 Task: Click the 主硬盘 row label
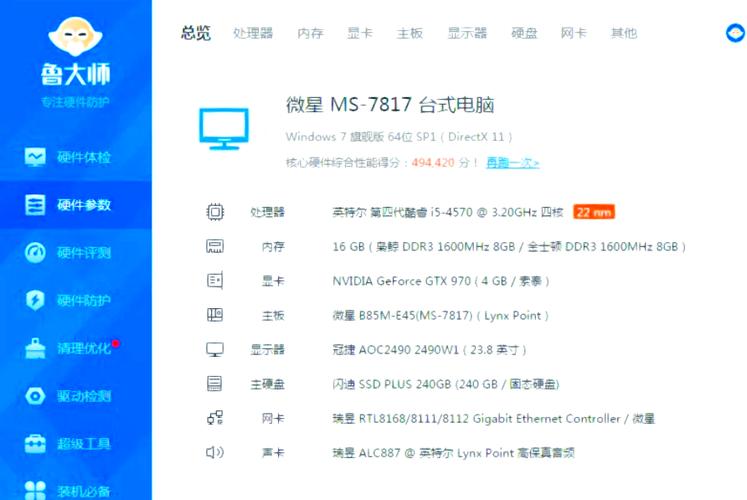(x=267, y=384)
